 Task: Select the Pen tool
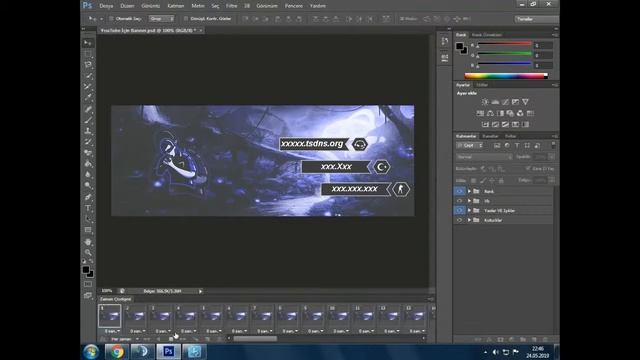coord(88,197)
